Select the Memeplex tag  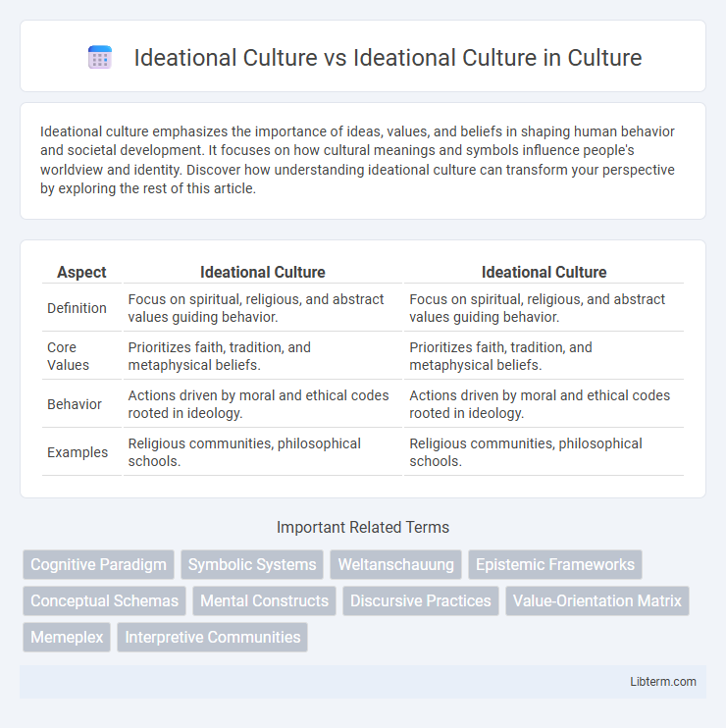coord(67,637)
